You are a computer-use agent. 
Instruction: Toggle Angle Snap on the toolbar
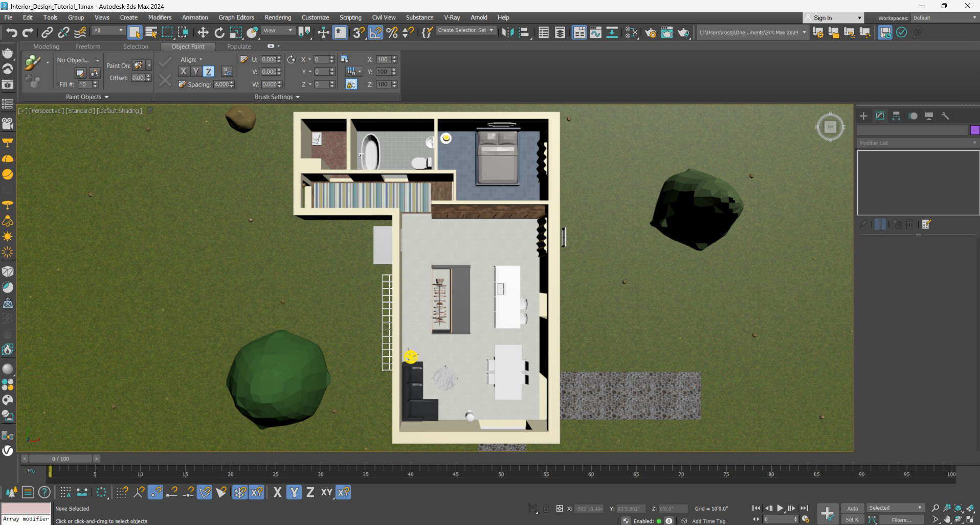pyautogui.click(x=375, y=33)
